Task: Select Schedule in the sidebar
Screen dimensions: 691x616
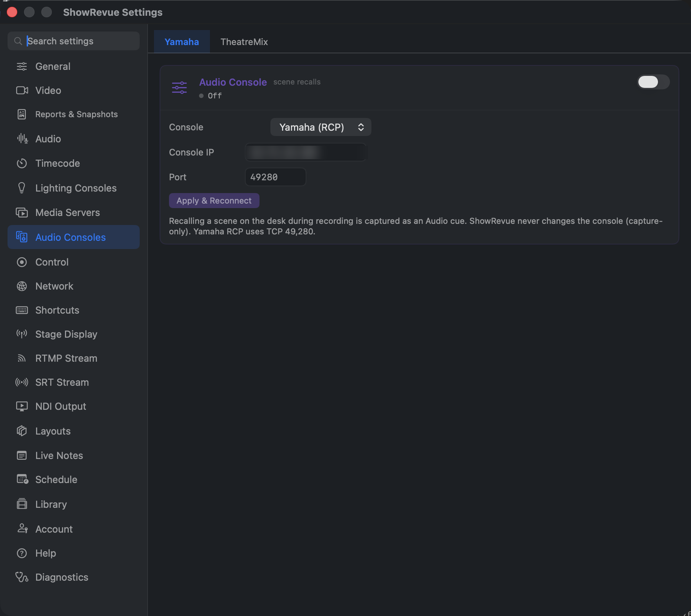Action: click(x=73, y=479)
